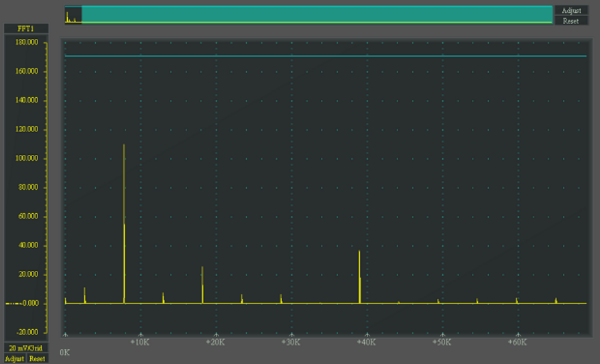This screenshot has height=364, width=600.
Task: Click the dark zoom window in overview bar
Action: pyautogui.click(x=73, y=15)
